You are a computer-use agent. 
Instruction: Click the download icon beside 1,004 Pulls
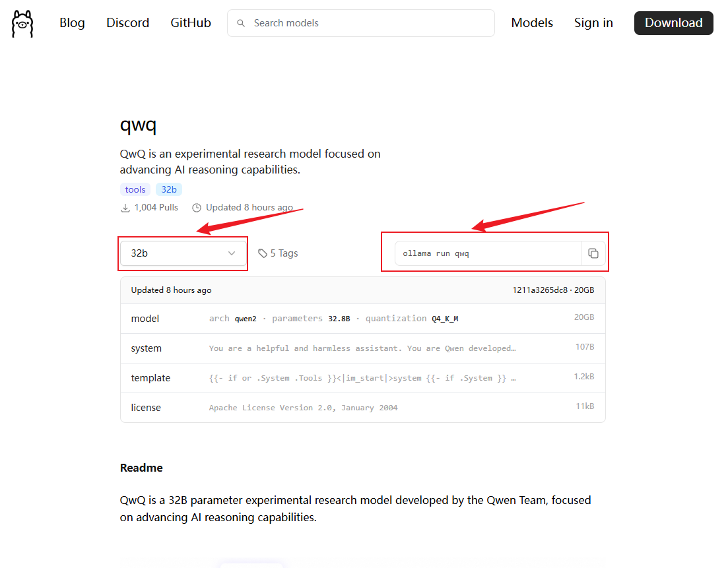coord(125,208)
